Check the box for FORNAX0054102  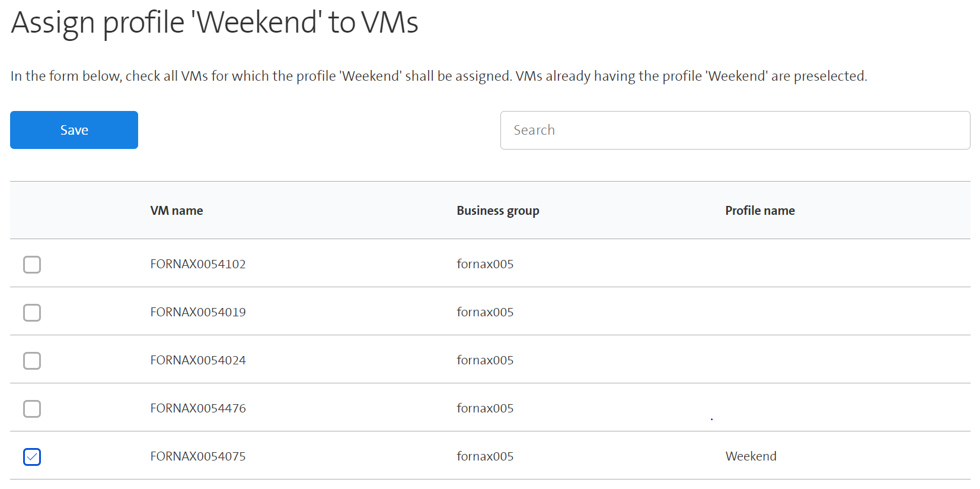[x=32, y=265]
